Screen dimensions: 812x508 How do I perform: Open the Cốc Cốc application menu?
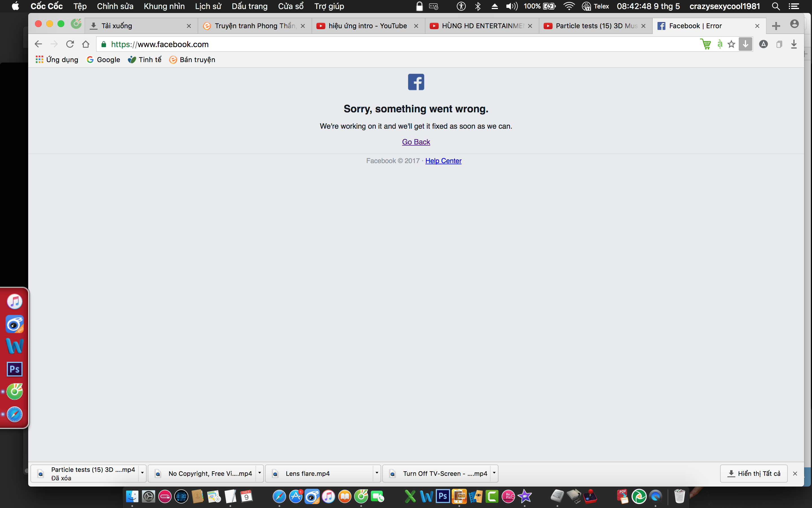click(47, 6)
